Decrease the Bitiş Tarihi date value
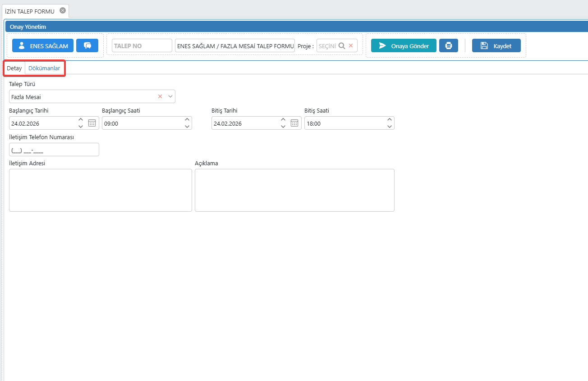The height and width of the screenshot is (381, 588). click(283, 127)
